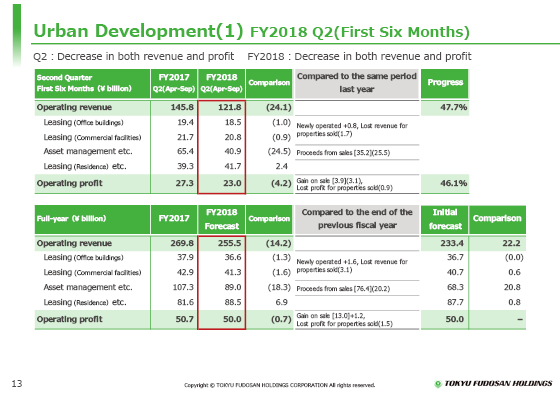Click the initial forecast value 233.4
This screenshot has height=396, width=560.
(x=452, y=244)
